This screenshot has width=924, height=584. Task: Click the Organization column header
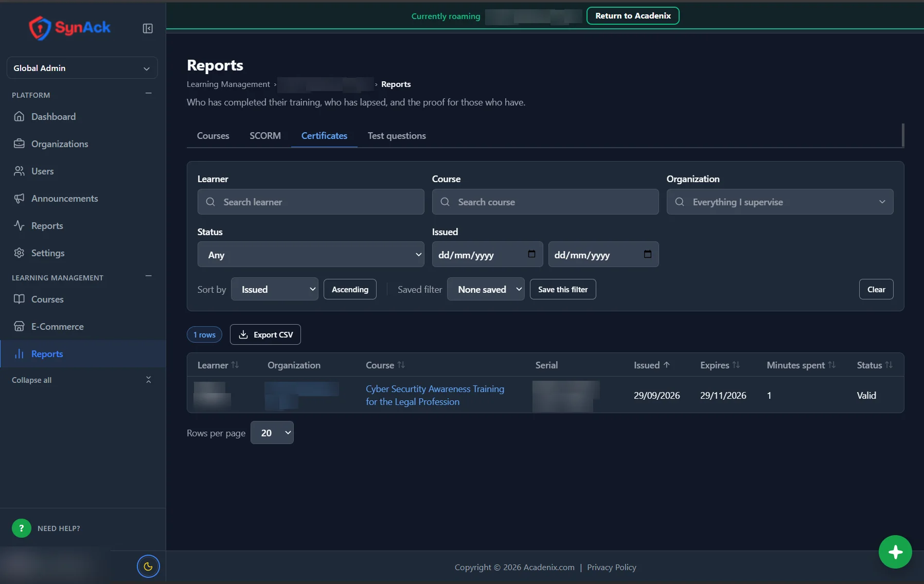294,365
